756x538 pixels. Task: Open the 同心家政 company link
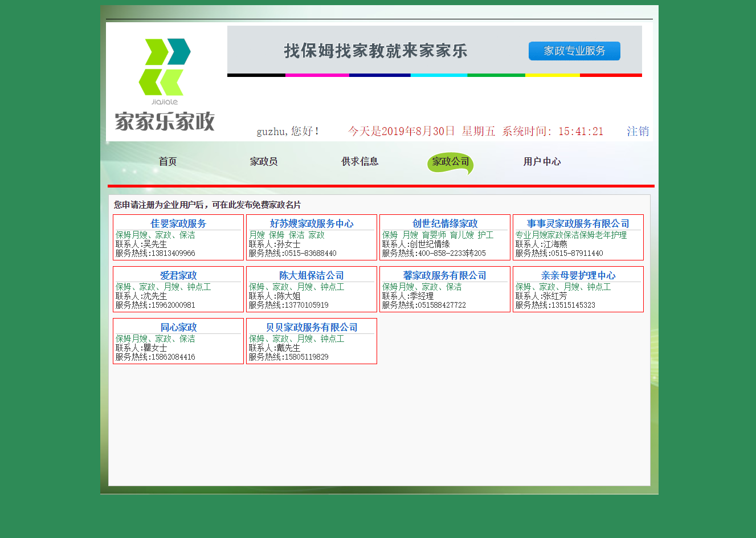tap(178, 327)
